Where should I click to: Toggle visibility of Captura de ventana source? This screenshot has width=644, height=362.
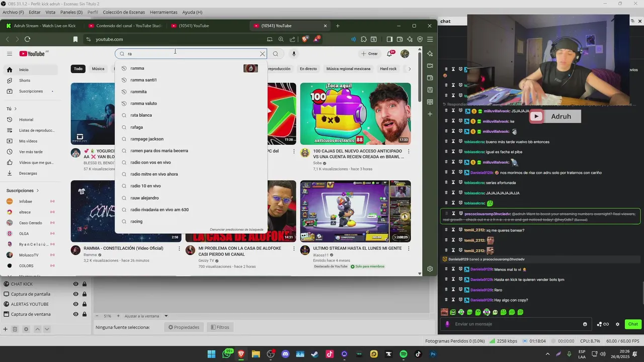pyautogui.click(x=76, y=314)
